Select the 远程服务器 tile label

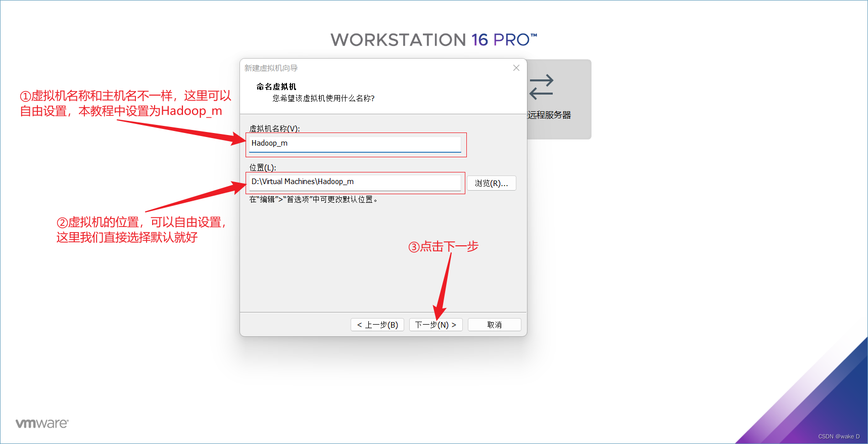coord(549,115)
